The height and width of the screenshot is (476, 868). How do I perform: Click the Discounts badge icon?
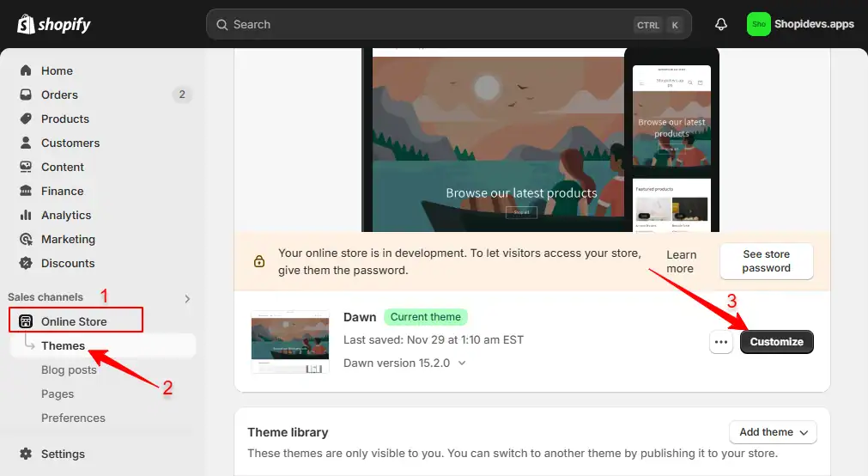tap(26, 263)
